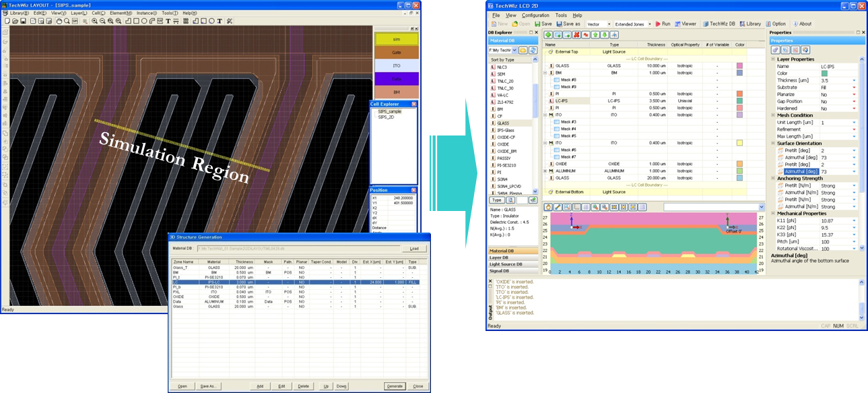Click the red delete layer X icon
The width and height of the screenshot is (868, 393).
pos(576,35)
